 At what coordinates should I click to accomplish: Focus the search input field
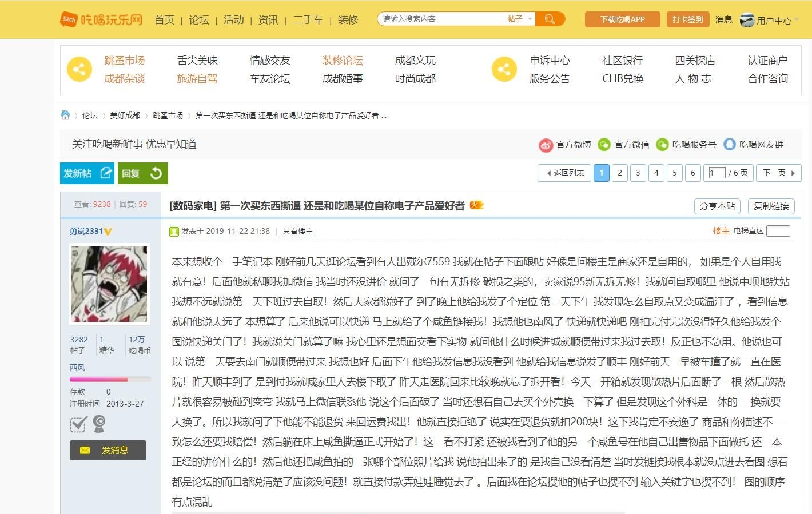pos(442,19)
